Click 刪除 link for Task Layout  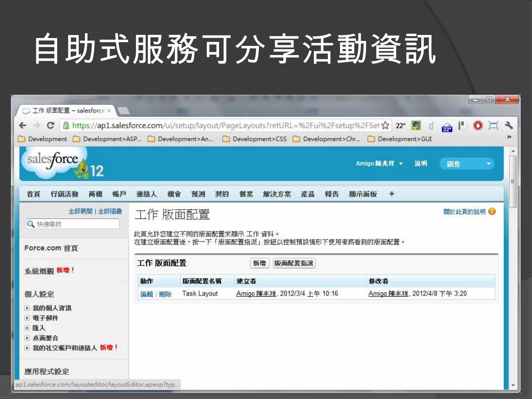[165, 294]
